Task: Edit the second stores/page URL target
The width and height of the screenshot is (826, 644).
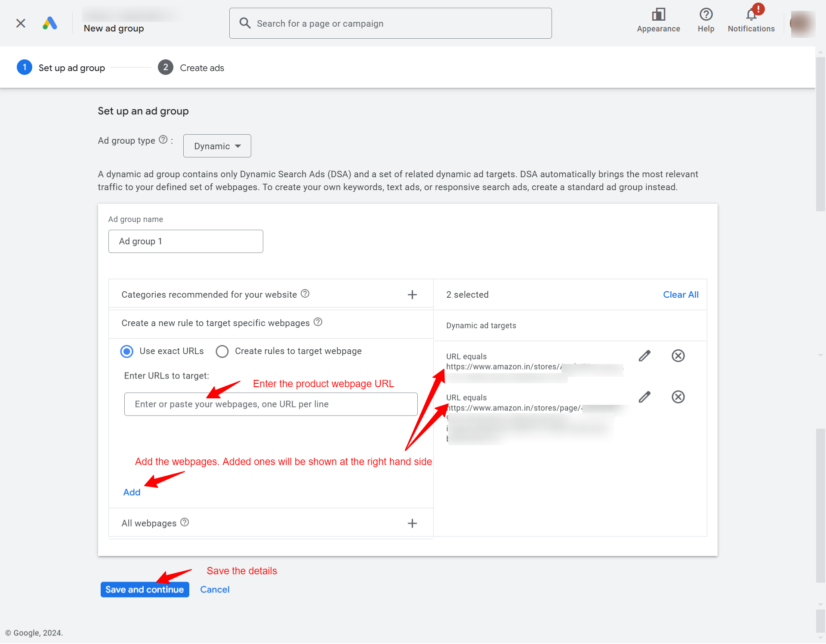Action: coord(644,397)
